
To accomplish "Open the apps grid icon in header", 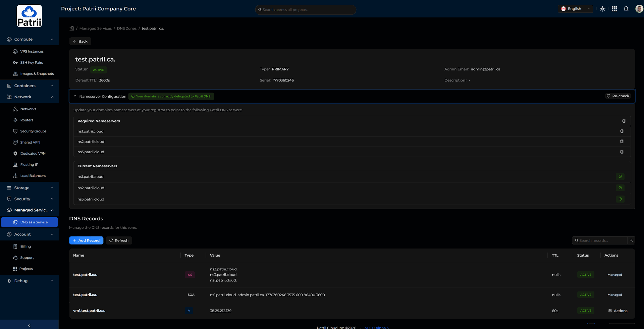I will coord(614,9).
